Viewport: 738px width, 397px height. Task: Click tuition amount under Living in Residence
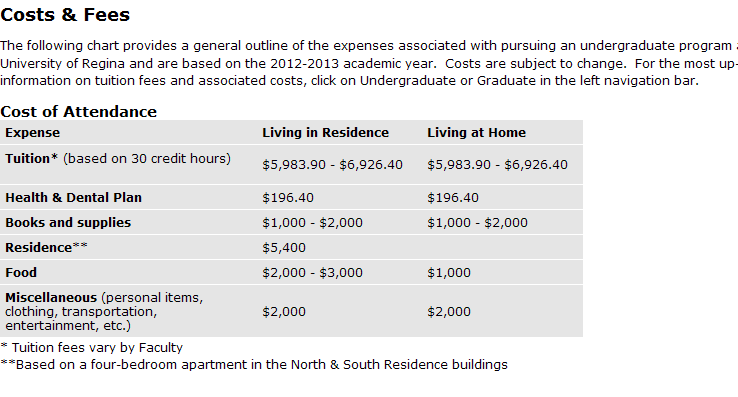[332, 165]
